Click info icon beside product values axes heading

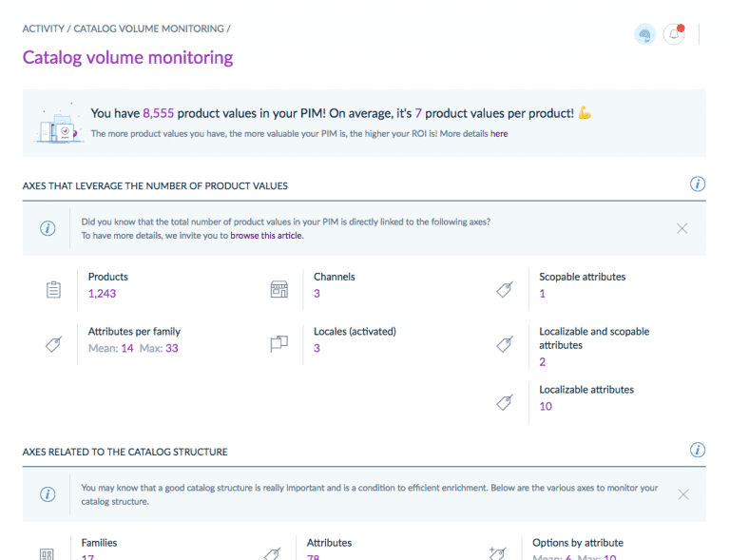tap(697, 184)
